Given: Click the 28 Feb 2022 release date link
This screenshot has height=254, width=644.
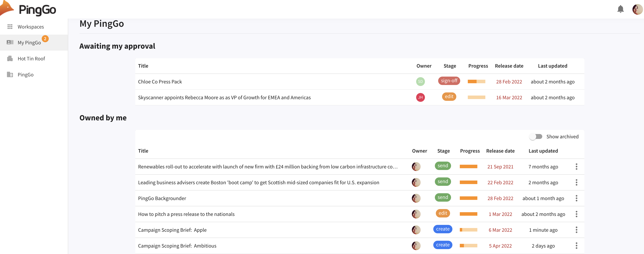Looking at the screenshot, I should coord(509,81).
